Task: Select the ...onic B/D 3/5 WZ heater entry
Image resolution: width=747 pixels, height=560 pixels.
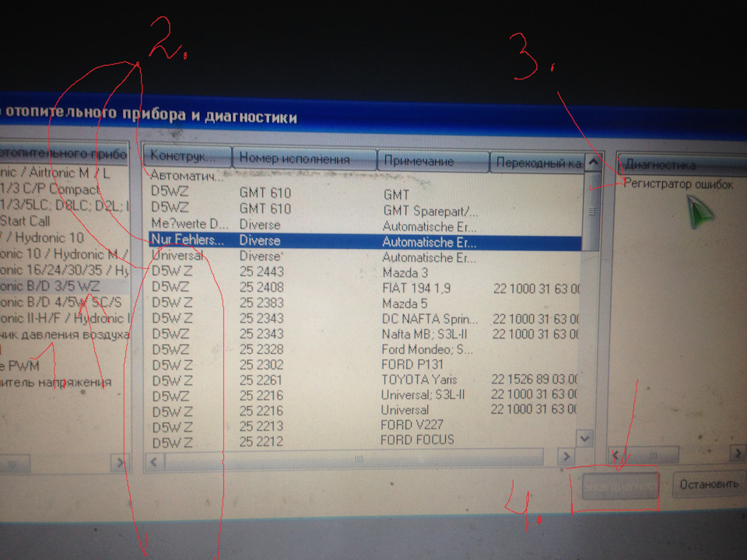Action: tap(65, 286)
